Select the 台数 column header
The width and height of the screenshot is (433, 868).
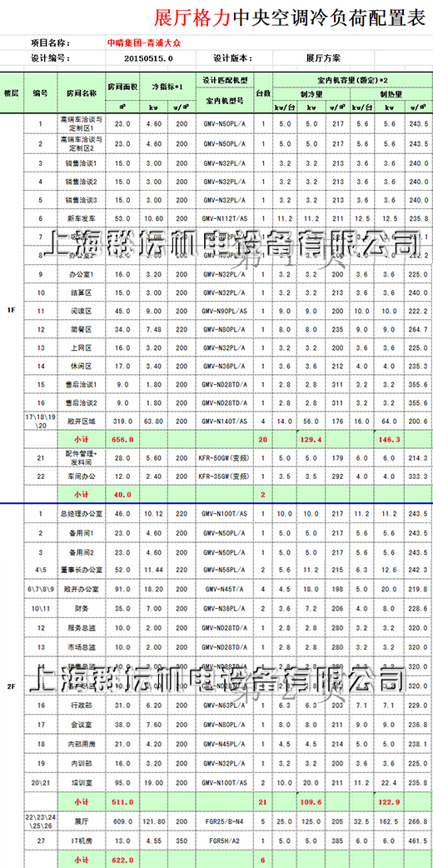(x=263, y=92)
